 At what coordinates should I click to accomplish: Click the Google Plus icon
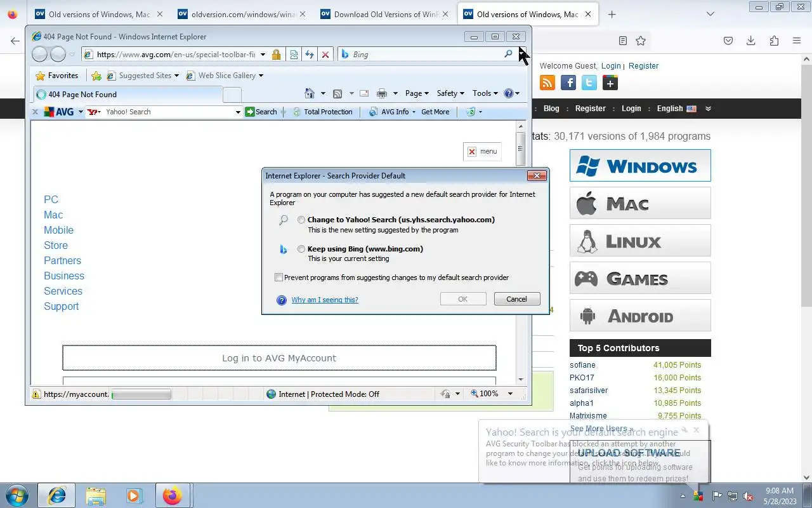click(610, 83)
